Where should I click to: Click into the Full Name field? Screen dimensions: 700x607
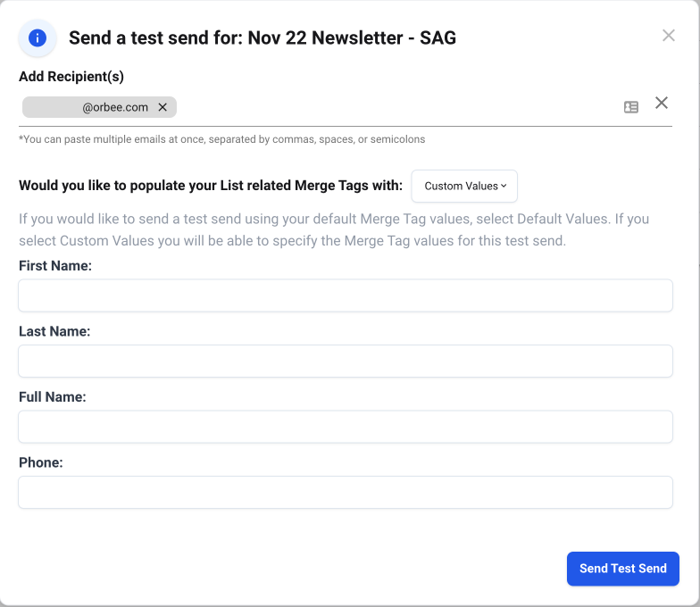tap(345, 427)
